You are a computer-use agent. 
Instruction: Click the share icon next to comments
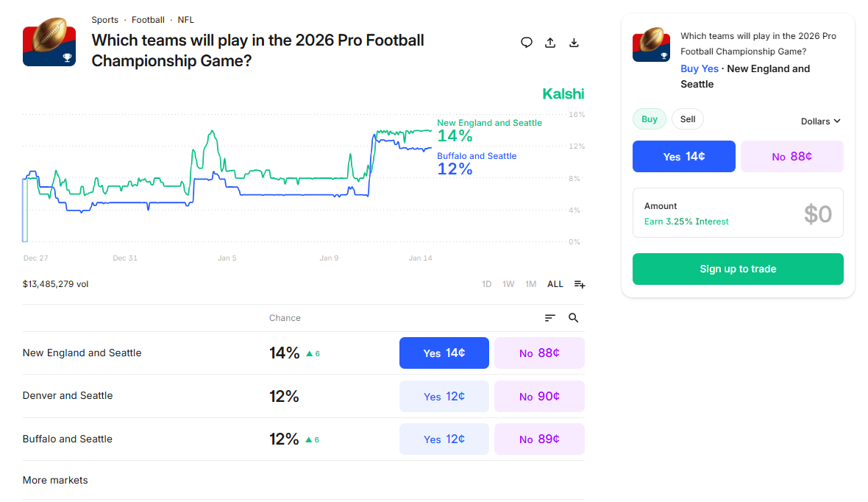tap(549, 43)
